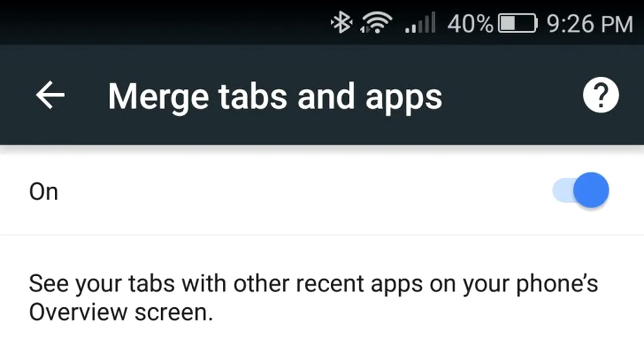Viewport: 644px width, 362px height.
Task: Tap the "Merge tabs and apps" title
Action: 275,96
